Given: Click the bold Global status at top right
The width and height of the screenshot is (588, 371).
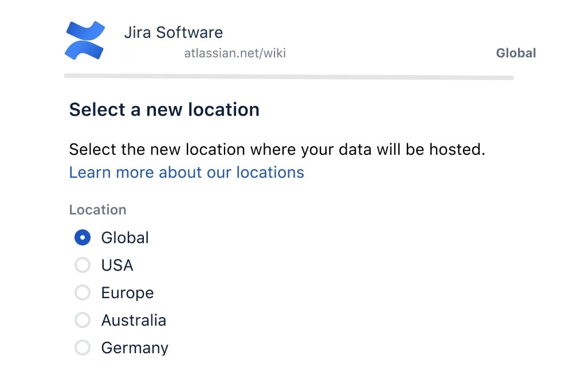Looking at the screenshot, I should (516, 53).
